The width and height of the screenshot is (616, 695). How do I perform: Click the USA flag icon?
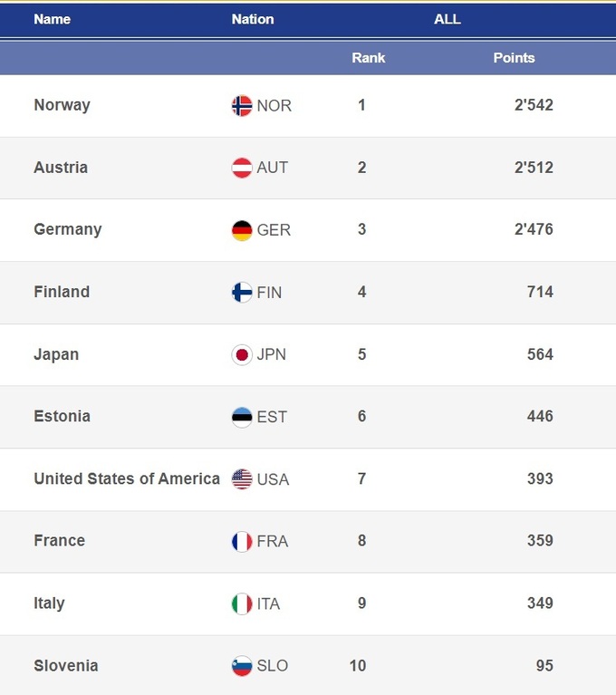pos(242,479)
